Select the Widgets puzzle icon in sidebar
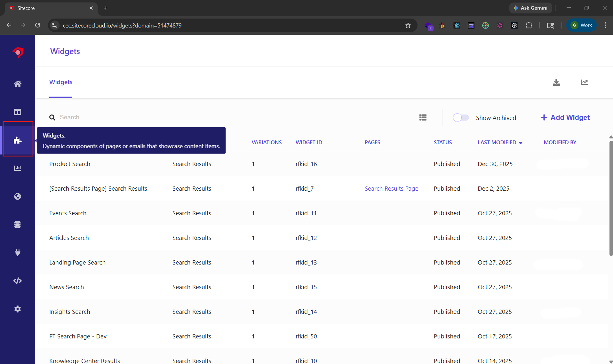This screenshot has height=364, width=613. pos(18,140)
